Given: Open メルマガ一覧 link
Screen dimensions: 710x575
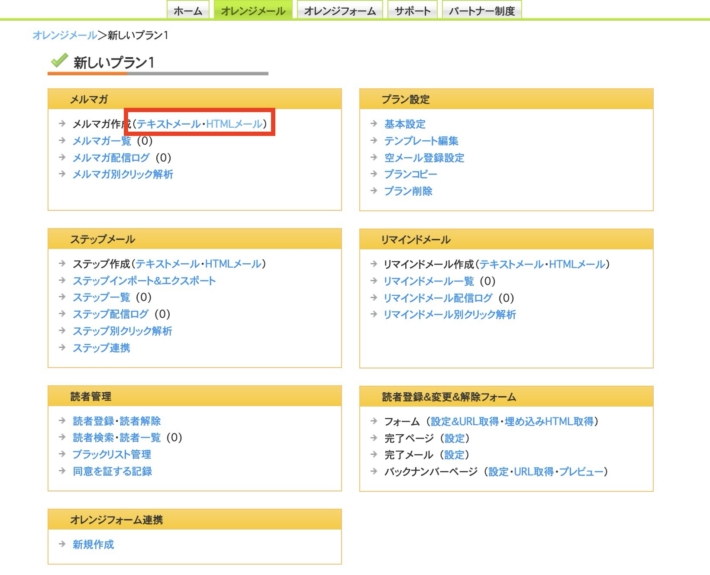Looking at the screenshot, I should coord(102,140).
